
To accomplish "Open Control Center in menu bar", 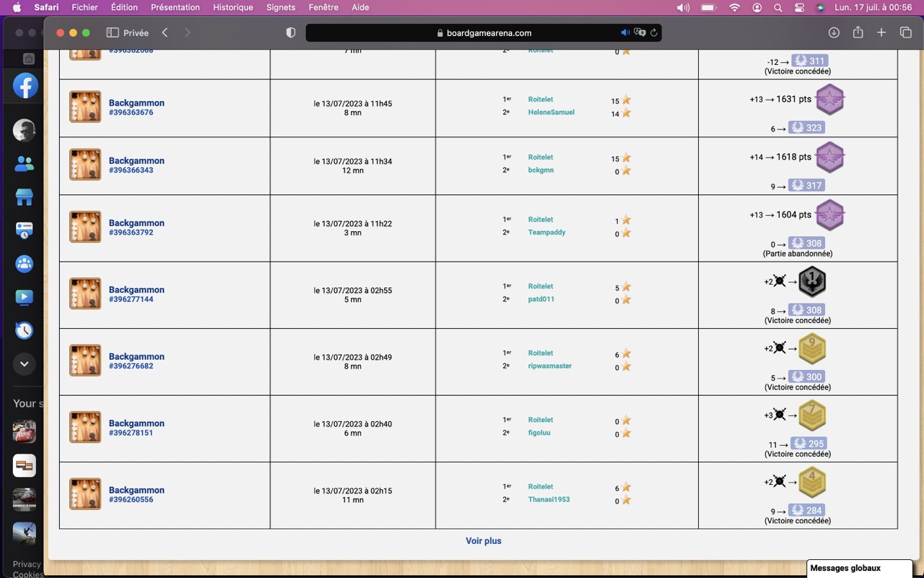I will pyautogui.click(x=799, y=7).
